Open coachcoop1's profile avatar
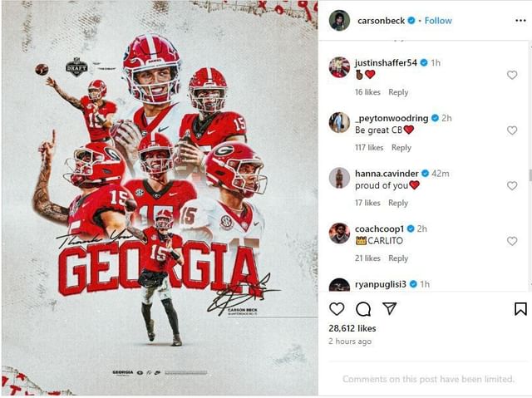 (x=339, y=233)
